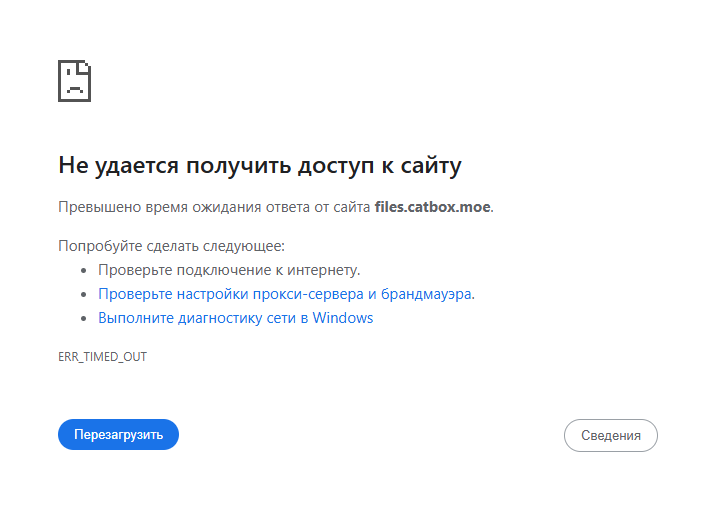The image size is (710, 531).
Task: Click the word брандмауэра in the proxy link
Action: pyautogui.click(x=427, y=294)
